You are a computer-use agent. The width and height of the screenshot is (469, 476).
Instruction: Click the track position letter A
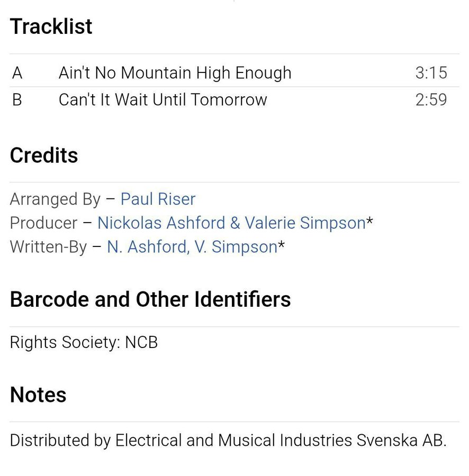point(17,73)
